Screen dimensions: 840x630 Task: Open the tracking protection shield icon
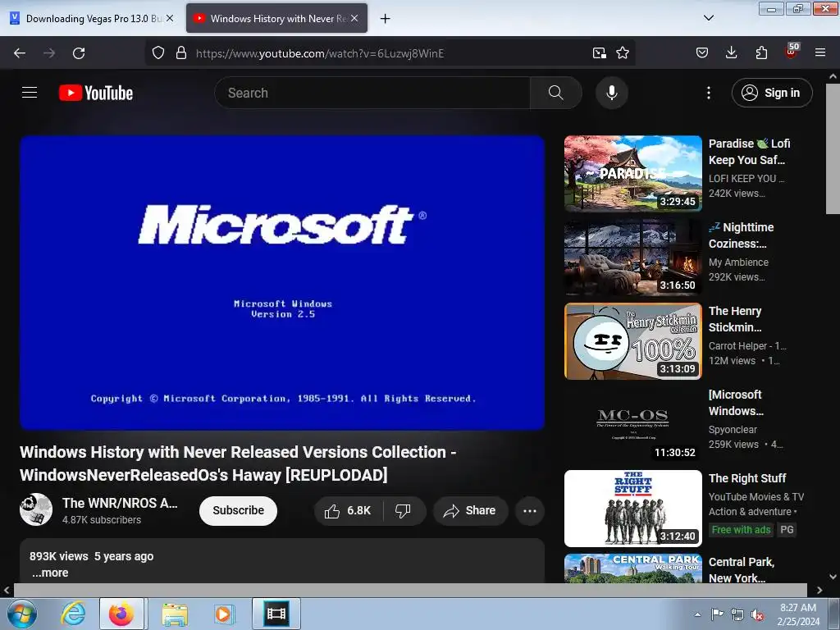[158, 52]
